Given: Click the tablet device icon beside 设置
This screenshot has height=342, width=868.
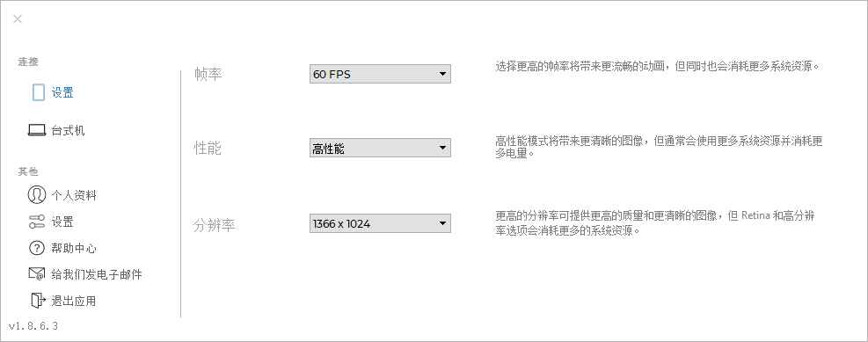Looking at the screenshot, I should tap(38, 92).
